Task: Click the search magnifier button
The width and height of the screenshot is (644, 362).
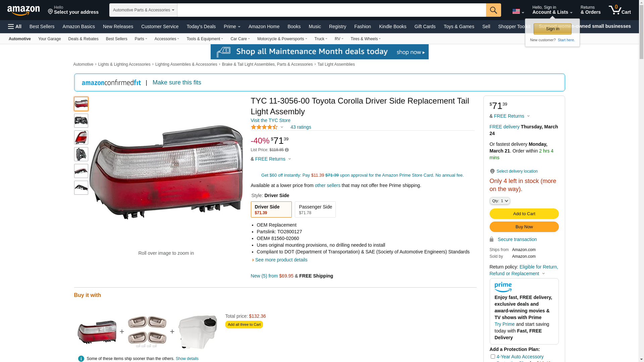Action: [493, 10]
